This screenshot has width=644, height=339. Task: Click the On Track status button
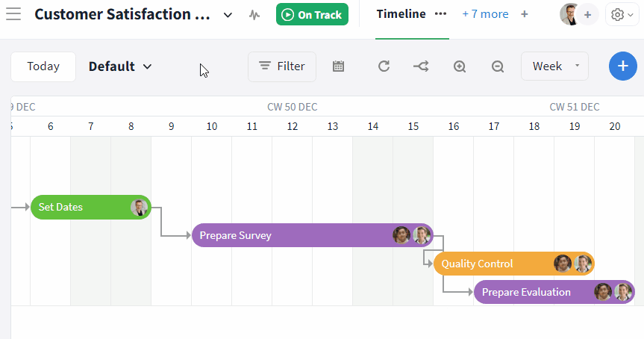(312, 14)
